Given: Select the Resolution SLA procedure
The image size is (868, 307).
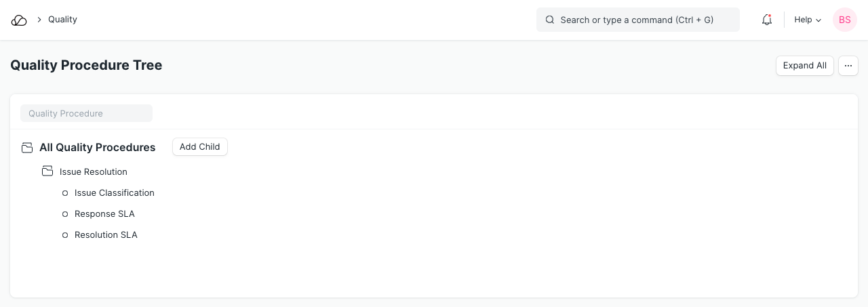Looking at the screenshot, I should point(106,235).
